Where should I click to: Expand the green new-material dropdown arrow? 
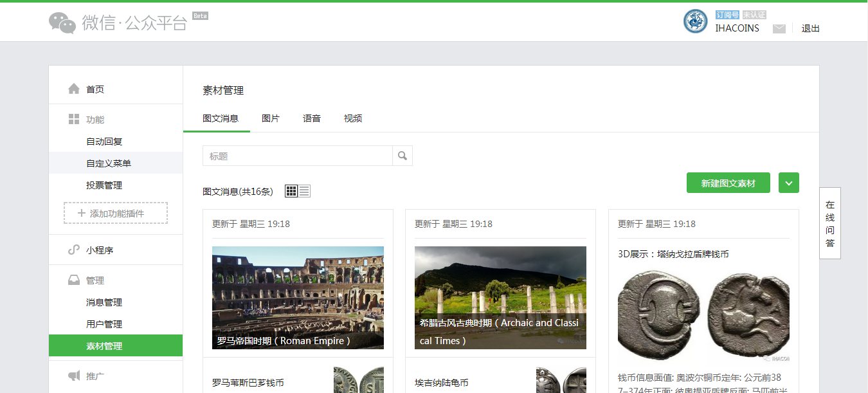coord(789,183)
